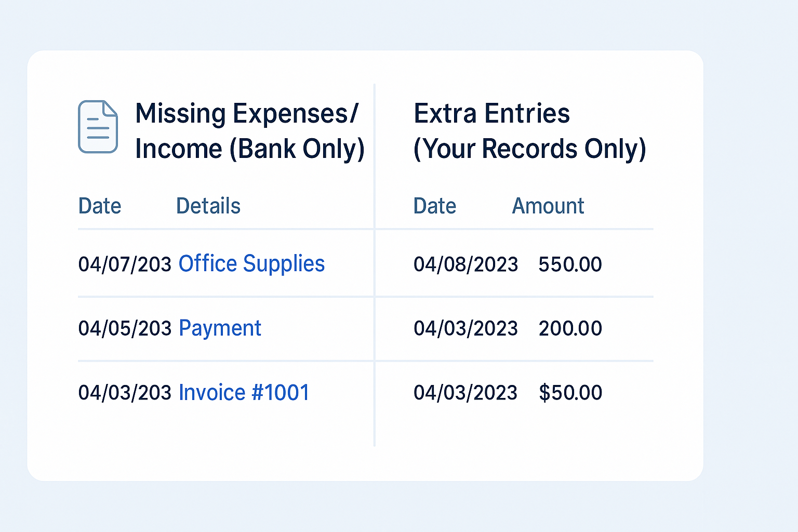Image resolution: width=798 pixels, height=532 pixels.
Task: Select the 04/03/203 date beside Invoice #1001
Action: point(125,393)
